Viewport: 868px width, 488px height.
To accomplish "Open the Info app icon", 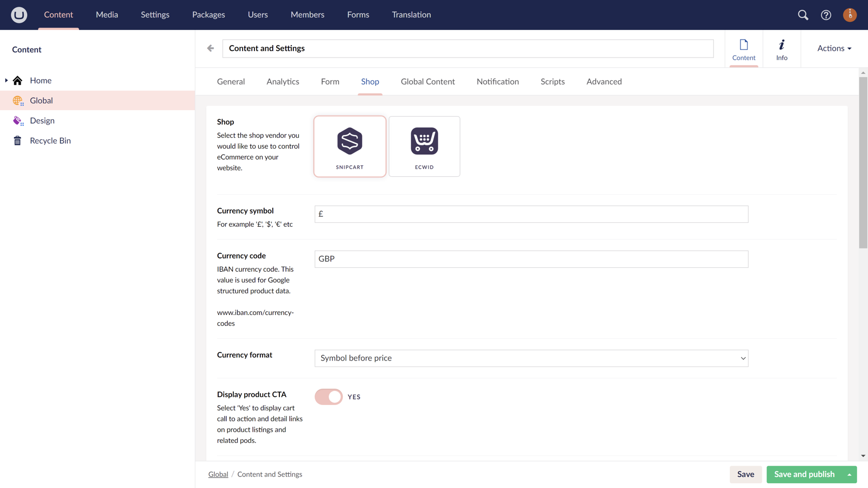I will (781, 49).
